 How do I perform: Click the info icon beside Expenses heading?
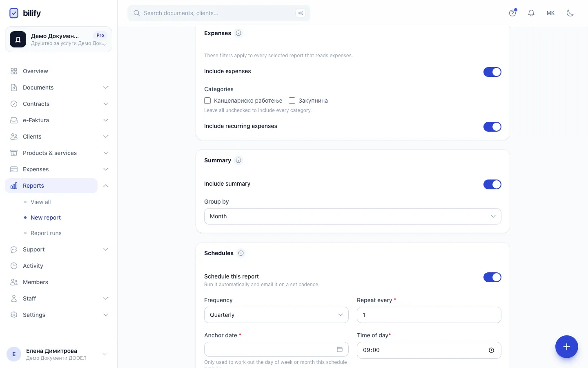pos(238,33)
